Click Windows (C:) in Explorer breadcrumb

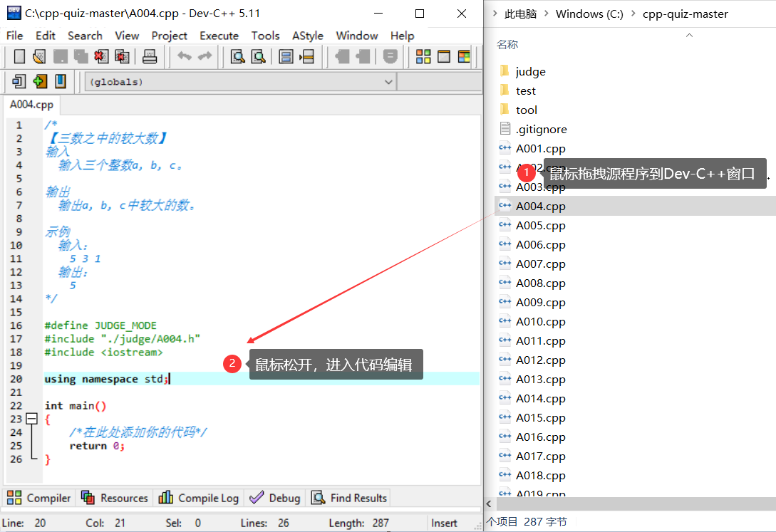point(589,14)
